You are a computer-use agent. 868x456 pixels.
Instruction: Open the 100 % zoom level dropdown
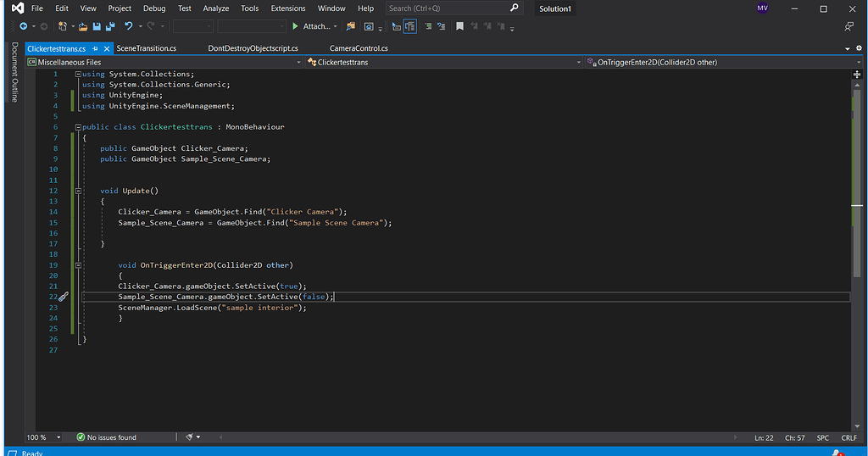pos(58,437)
